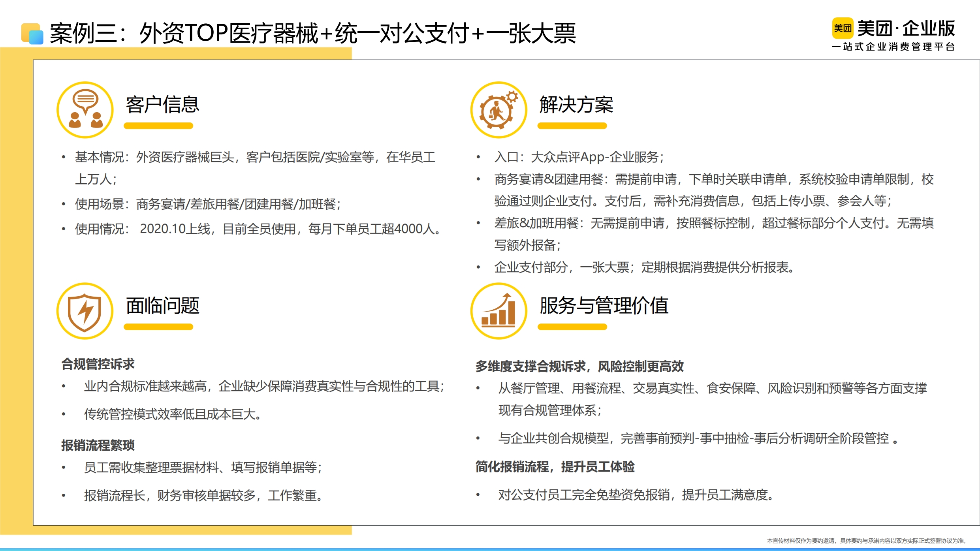This screenshot has height=551, width=980.
Task: Click the yellow underline beneath 面临问题
Action: coord(158,327)
